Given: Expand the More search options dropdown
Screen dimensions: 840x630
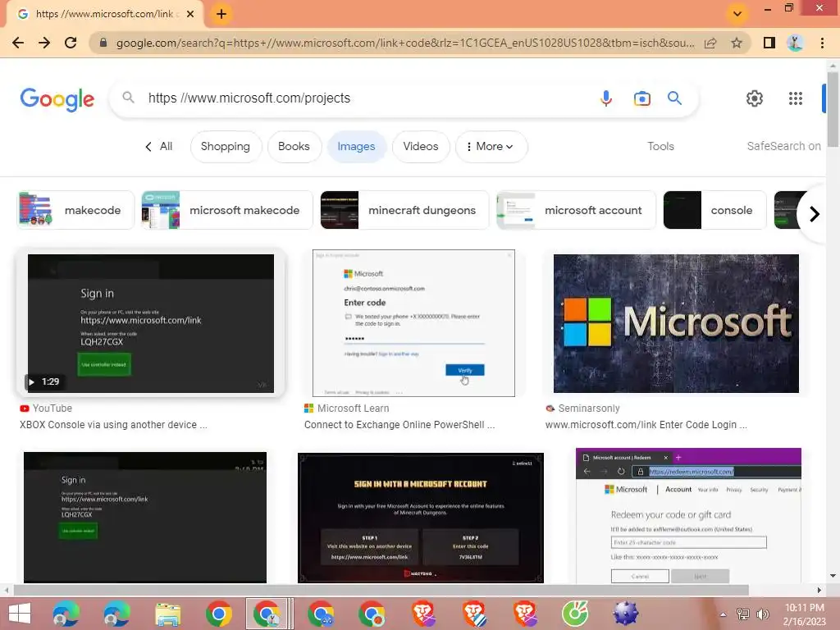Looking at the screenshot, I should point(491,146).
